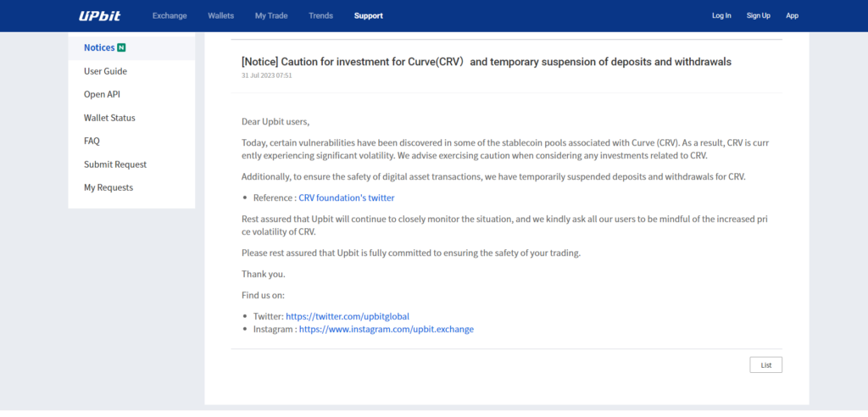Select Notices in the sidebar
This screenshot has height=417, width=868.
click(x=99, y=47)
